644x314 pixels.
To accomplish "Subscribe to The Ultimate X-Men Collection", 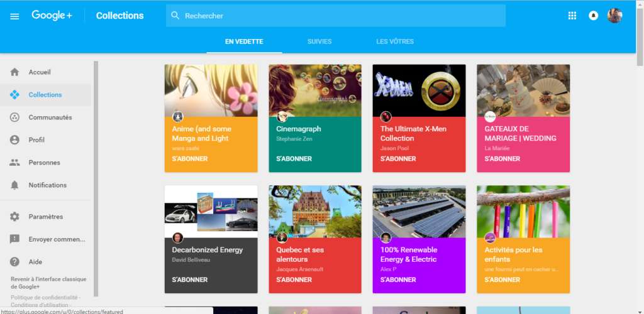I will click(x=398, y=159).
